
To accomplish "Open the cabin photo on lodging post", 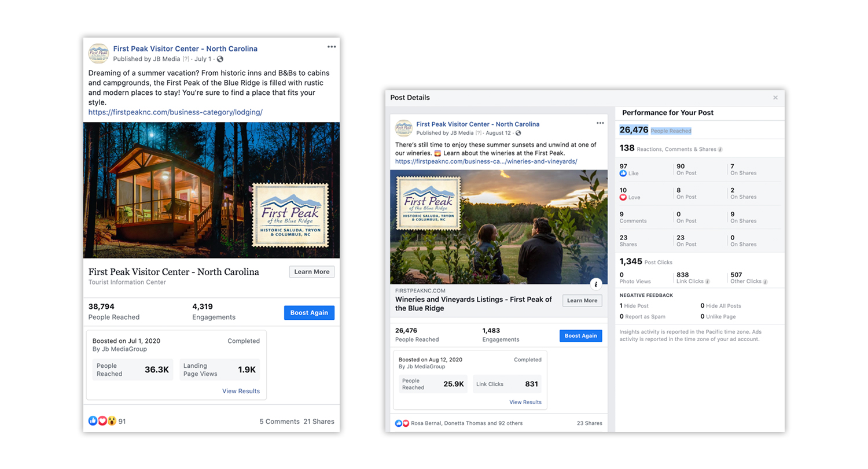I will coord(211,190).
